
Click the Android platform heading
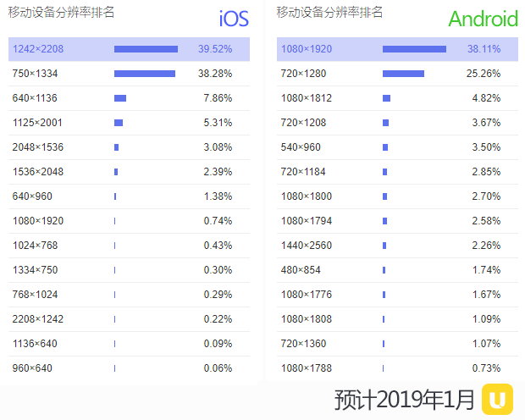(x=483, y=19)
